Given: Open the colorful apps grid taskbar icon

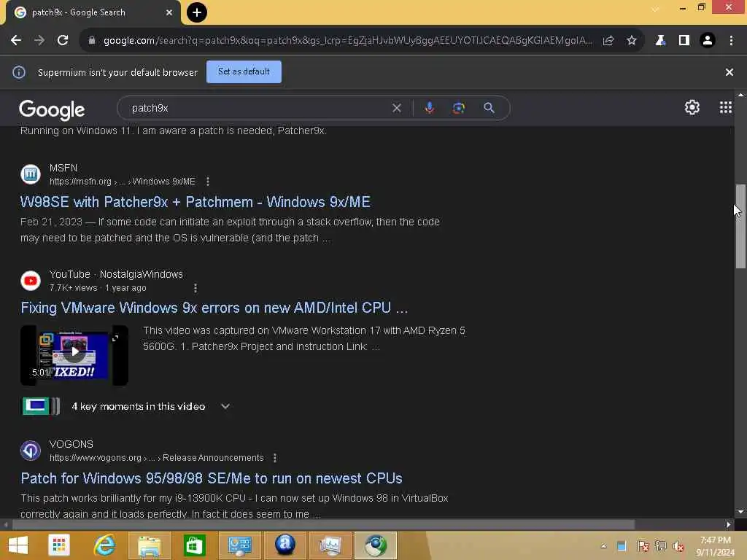Looking at the screenshot, I should click(x=60, y=545).
